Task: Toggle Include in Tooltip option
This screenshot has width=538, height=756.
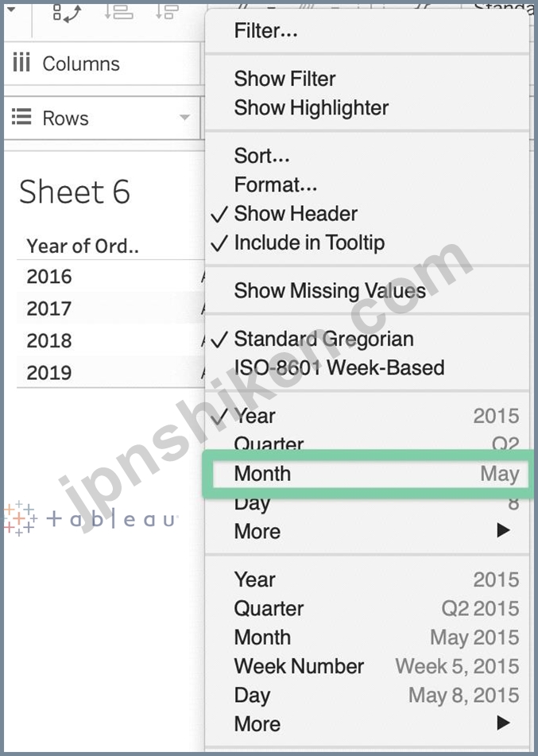Action: [x=308, y=243]
